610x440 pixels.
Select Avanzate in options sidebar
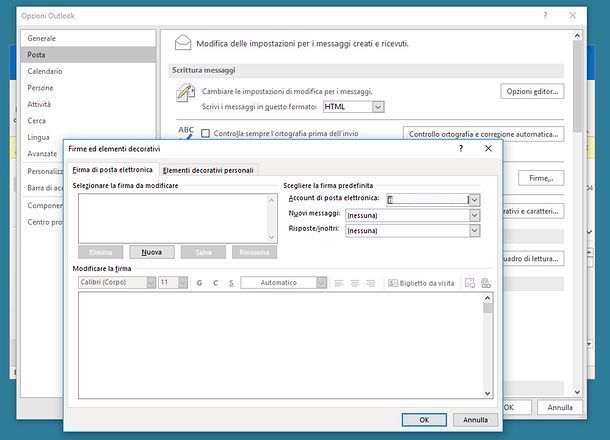[42, 154]
